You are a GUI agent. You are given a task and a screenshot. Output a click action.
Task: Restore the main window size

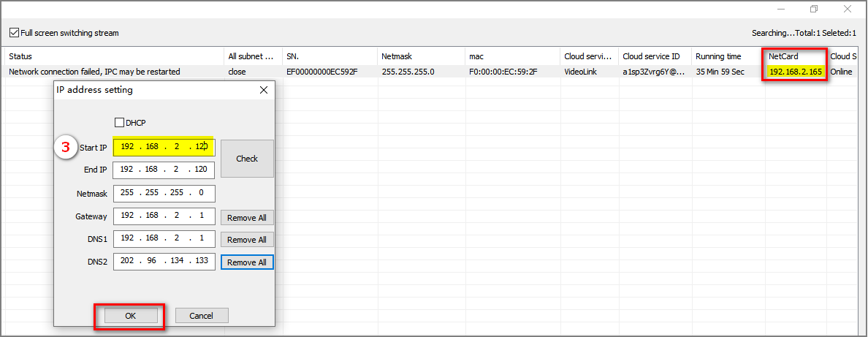point(814,9)
